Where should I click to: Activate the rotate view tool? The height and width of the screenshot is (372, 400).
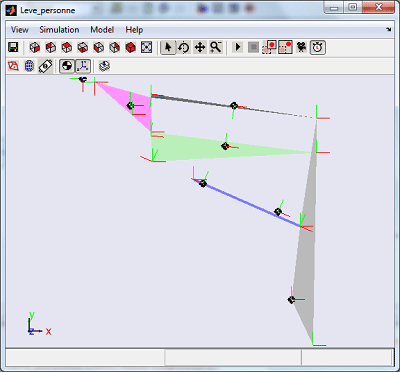184,47
